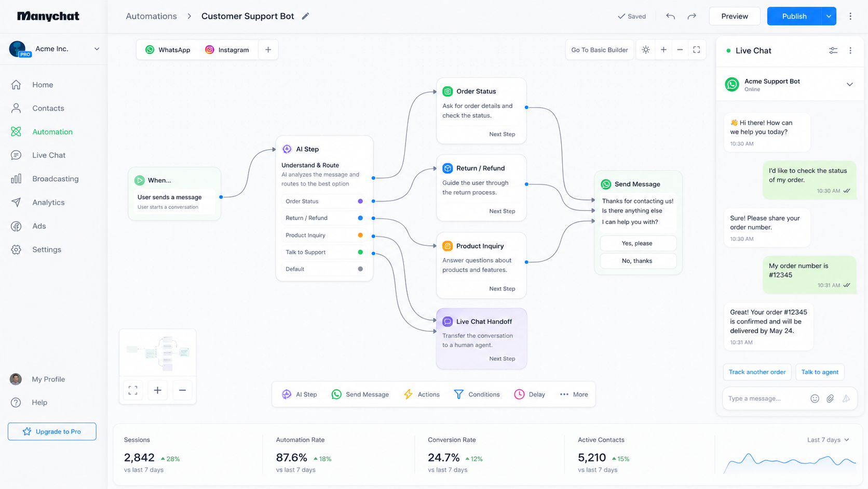868x489 pixels.
Task: Click the Preview button
Action: pyautogui.click(x=735, y=16)
